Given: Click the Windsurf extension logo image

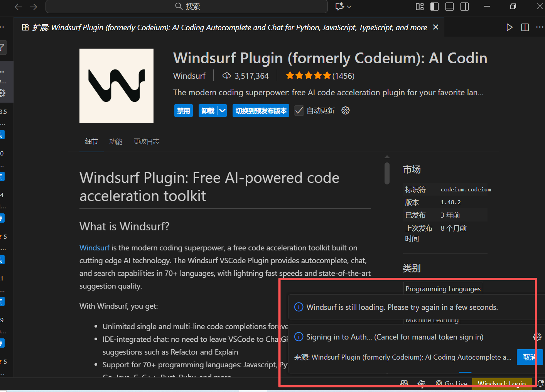Looking at the screenshot, I should click(116, 86).
